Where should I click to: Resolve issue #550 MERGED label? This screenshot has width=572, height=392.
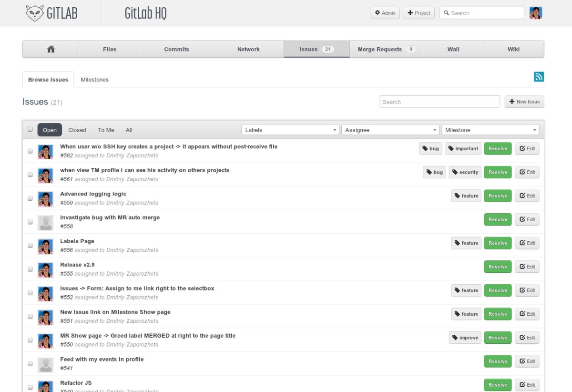[x=498, y=338]
